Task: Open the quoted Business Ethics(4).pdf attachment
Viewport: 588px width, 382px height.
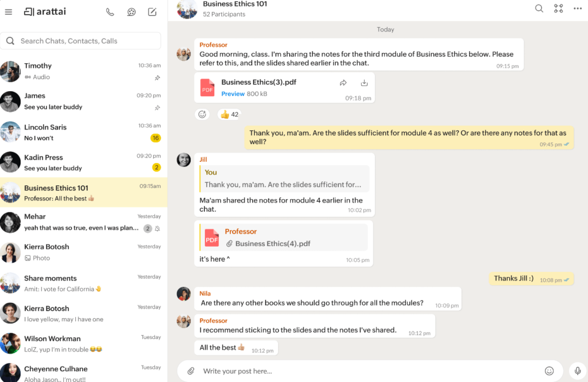Action: click(273, 243)
